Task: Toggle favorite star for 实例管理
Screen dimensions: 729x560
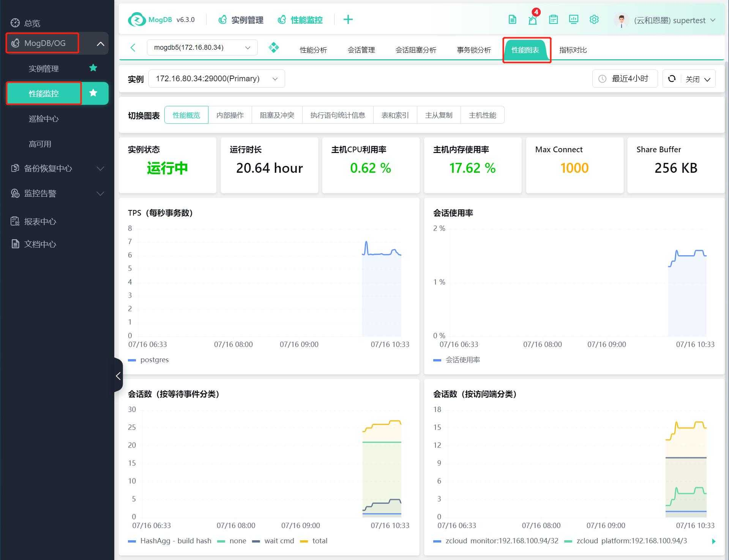Action: coord(93,68)
